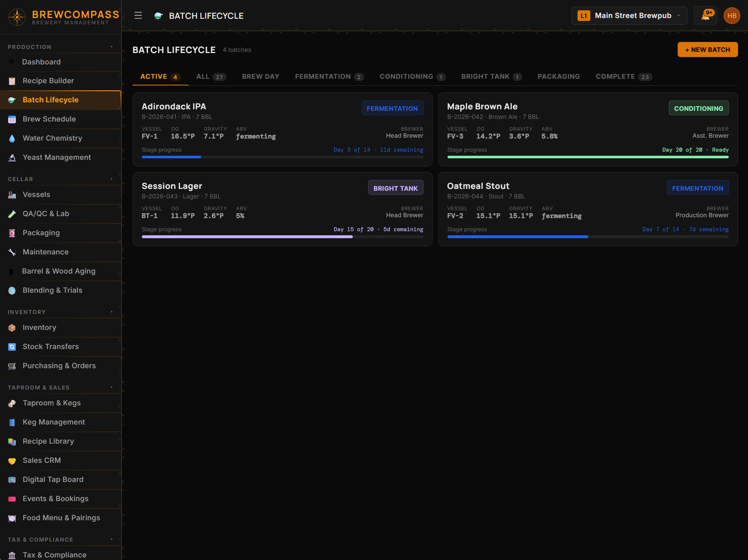The width and height of the screenshot is (748, 560).
Task: Click the Fermentation badge on Oatmeal Stout
Action: pyautogui.click(x=698, y=188)
